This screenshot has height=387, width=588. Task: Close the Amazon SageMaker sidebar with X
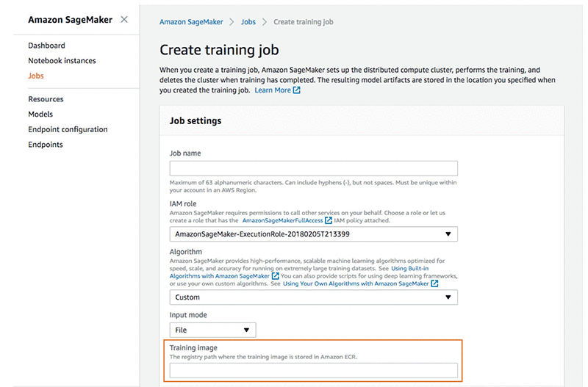[124, 20]
